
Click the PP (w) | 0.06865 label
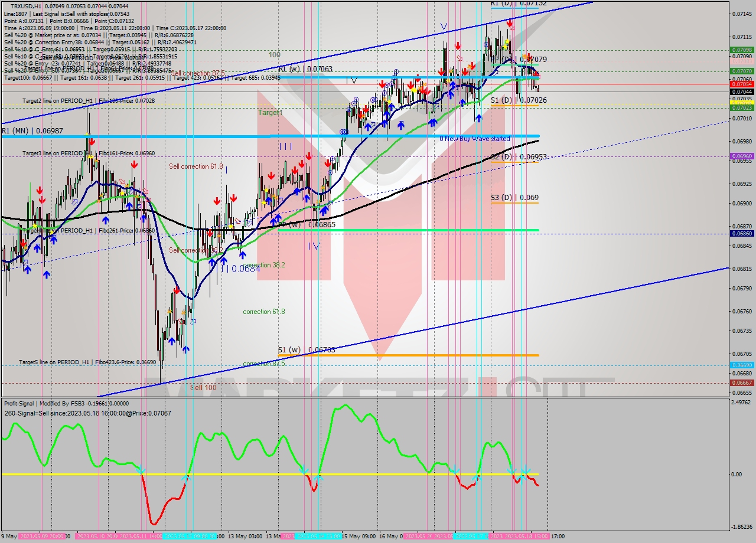coord(307,225)
